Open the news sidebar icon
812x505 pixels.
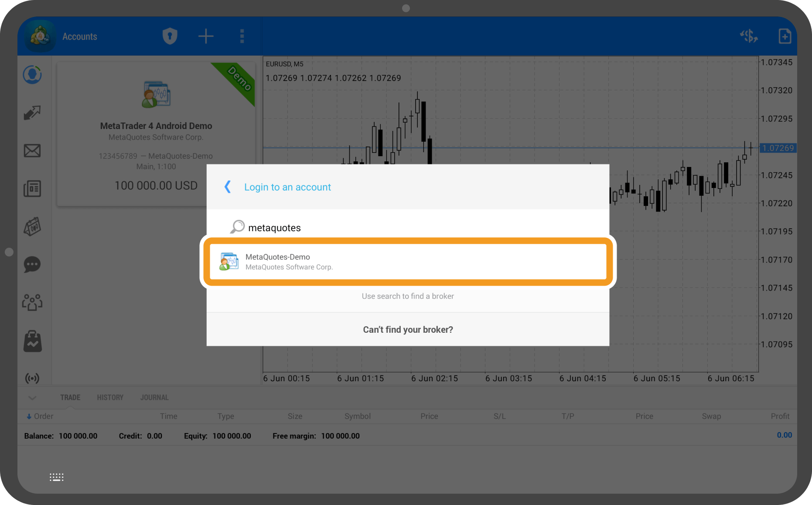click(32, 188)
